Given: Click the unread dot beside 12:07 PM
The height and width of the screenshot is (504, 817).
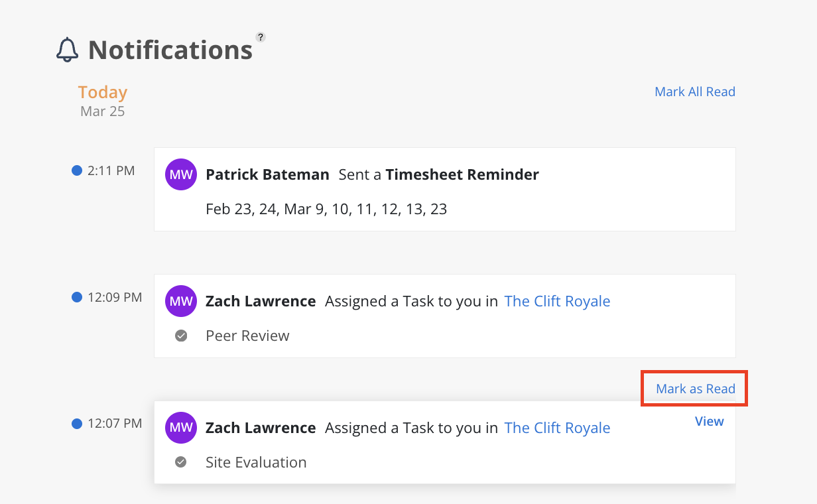Looking at the screenshot, I should point(76,423).
